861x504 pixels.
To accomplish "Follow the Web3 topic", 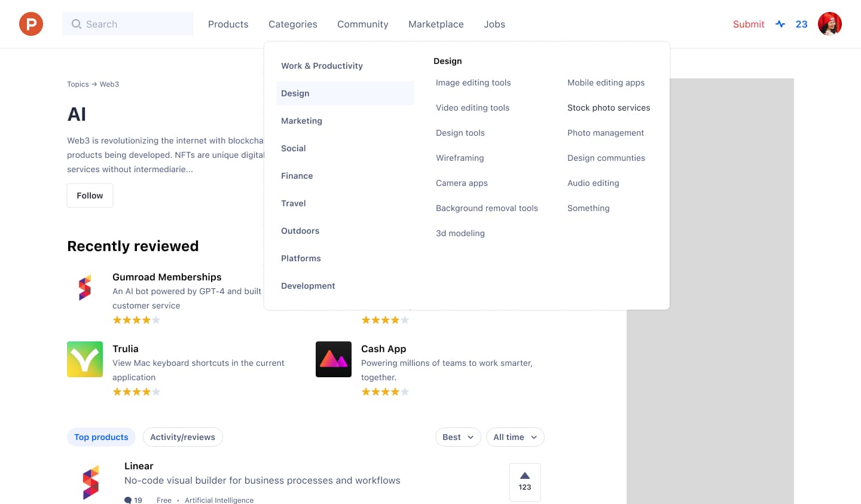I will coord(90,196).
